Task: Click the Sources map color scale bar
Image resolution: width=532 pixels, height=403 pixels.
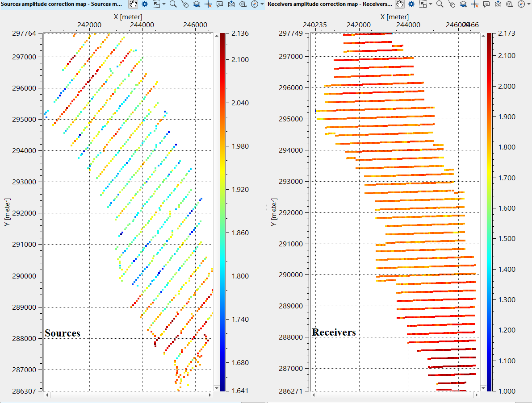Action: coord(222,212)
